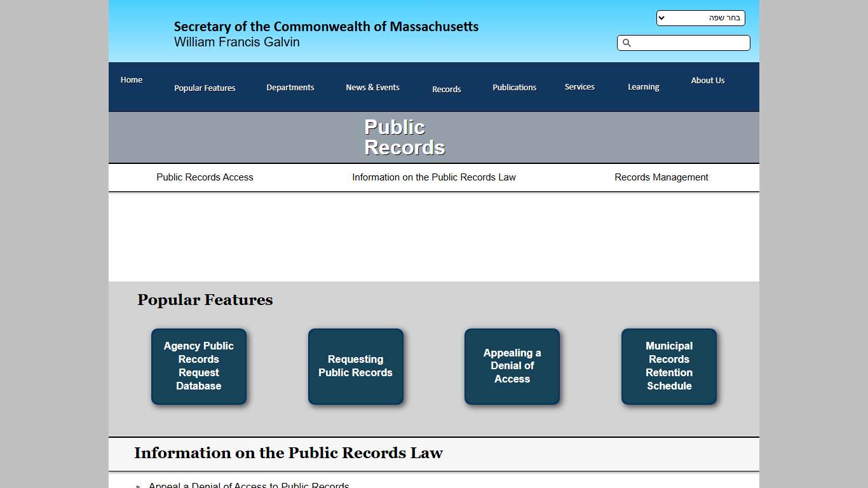Select the Public Records Access tab
The height and width of the screenshot is (488, 868).
(x=205, y=177)
